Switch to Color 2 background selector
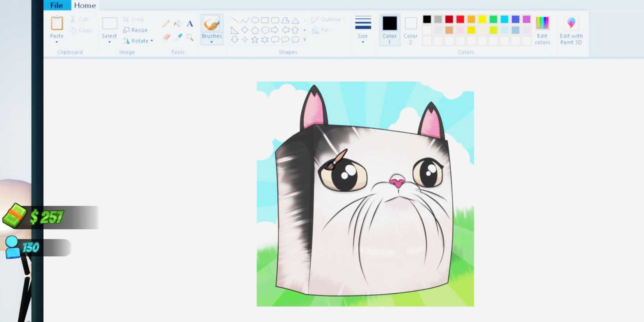This screenshot has width=644, height=322. (411, 29)
